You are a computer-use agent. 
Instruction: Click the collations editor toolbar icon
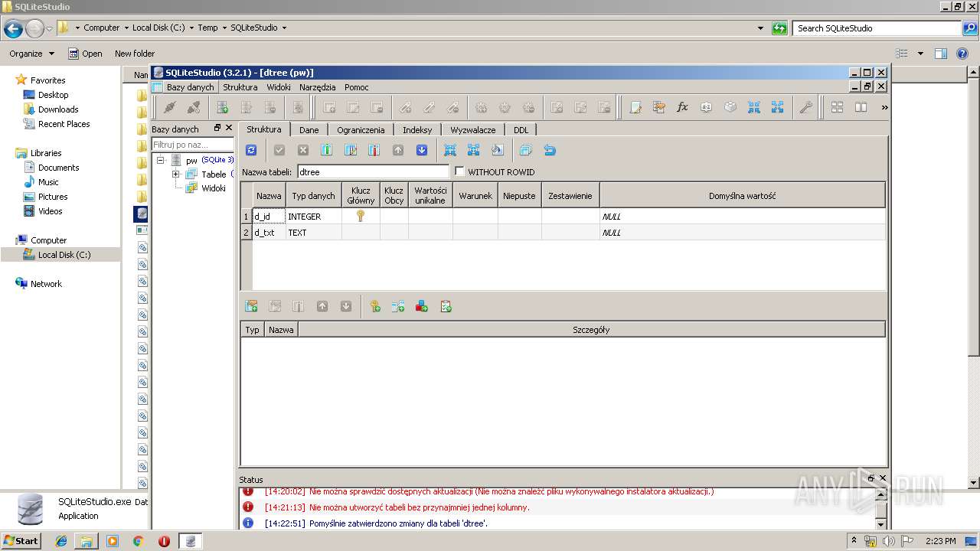[x=706, y=107]
